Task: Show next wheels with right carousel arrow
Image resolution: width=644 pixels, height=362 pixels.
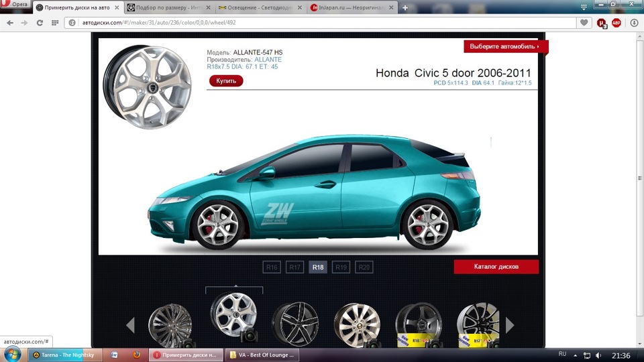Action: [510, 324]
